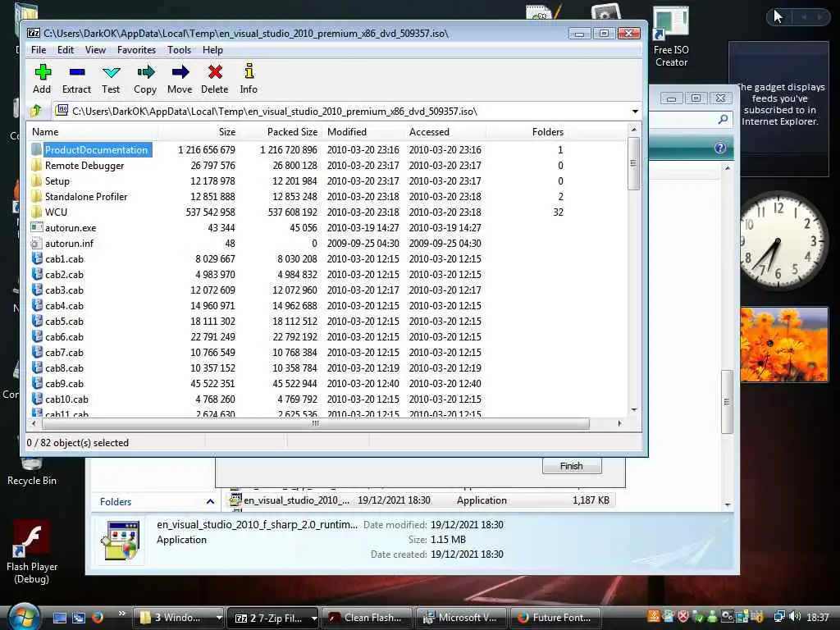Viewport: 840px width, 630px height.
Task: Open the File menu
Action: (39, 50)
